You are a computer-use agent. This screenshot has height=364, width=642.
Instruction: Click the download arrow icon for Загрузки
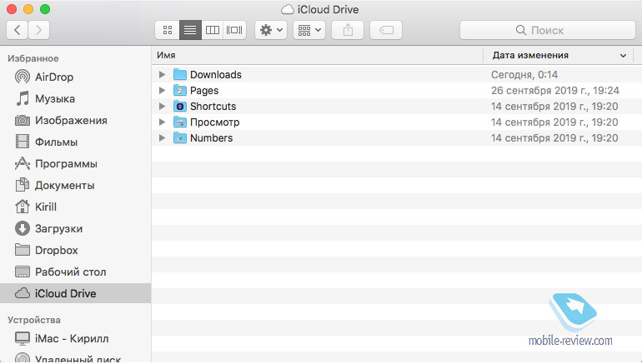[x=23, y=228]
